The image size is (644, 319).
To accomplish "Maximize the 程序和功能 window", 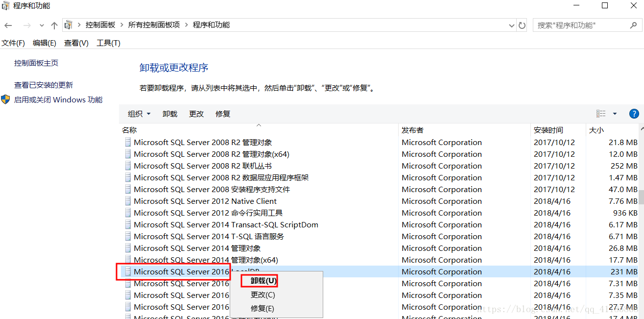I will 605,6.
